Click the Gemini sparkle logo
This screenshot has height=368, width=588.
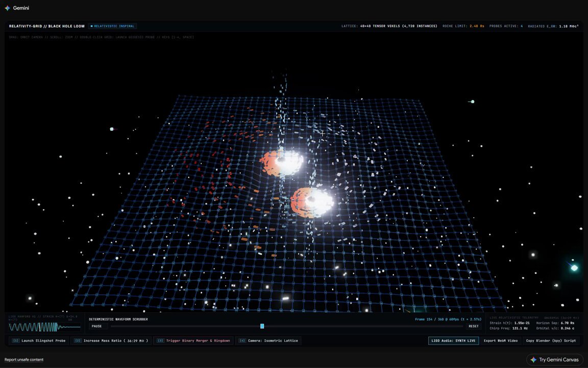point(7,8)
